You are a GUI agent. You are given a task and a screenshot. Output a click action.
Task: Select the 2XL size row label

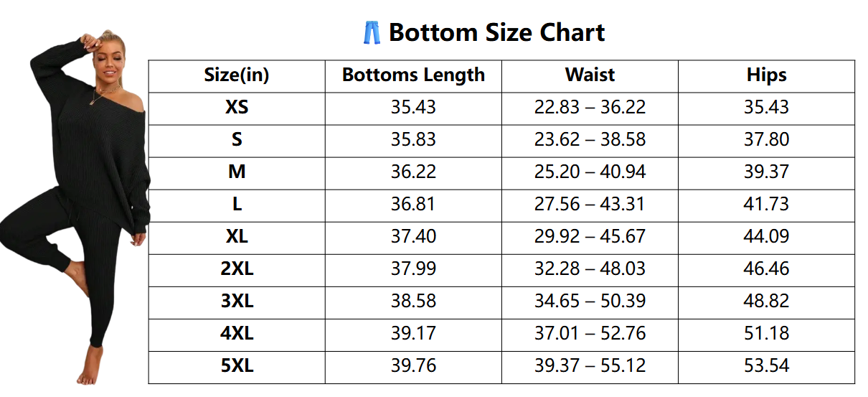(237, 269)
